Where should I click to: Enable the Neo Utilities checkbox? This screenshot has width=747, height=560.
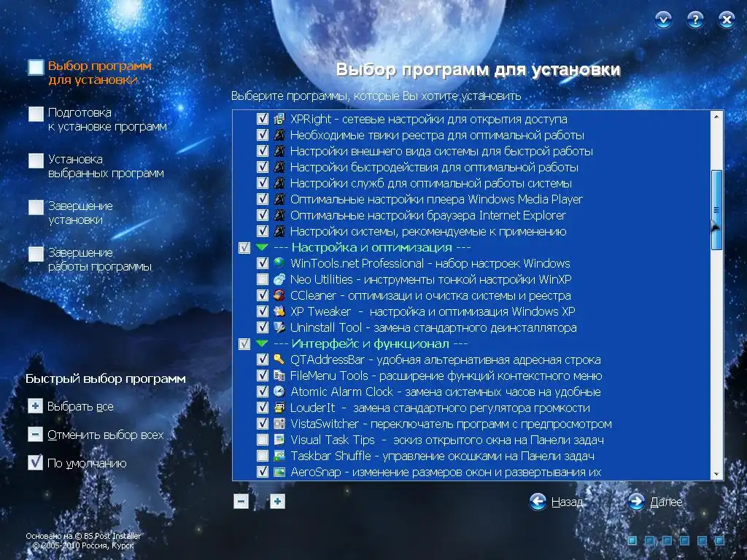coord(263,279)
